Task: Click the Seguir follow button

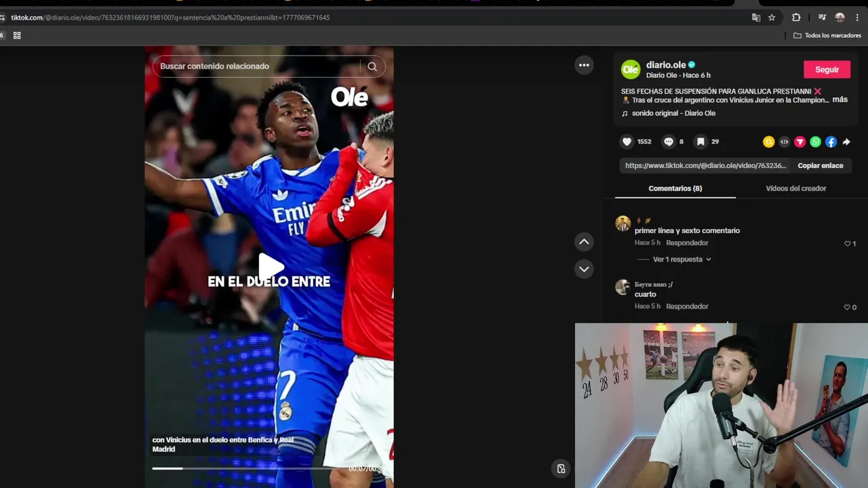Action: 827,69
